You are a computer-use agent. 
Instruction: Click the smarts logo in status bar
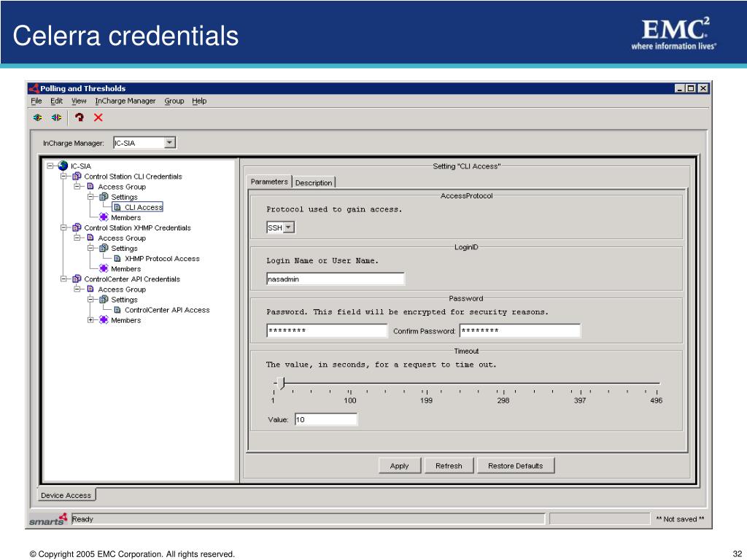tap(48, 519)
